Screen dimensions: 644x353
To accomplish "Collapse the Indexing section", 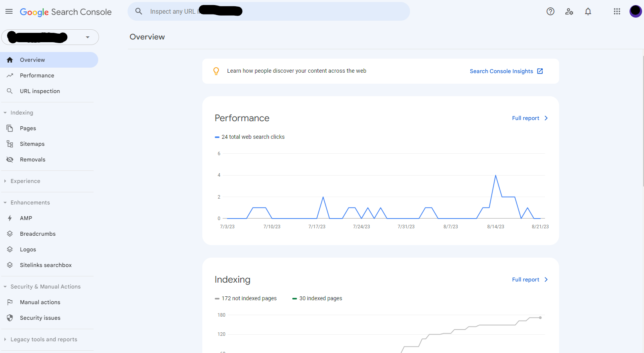I will 5,113.
